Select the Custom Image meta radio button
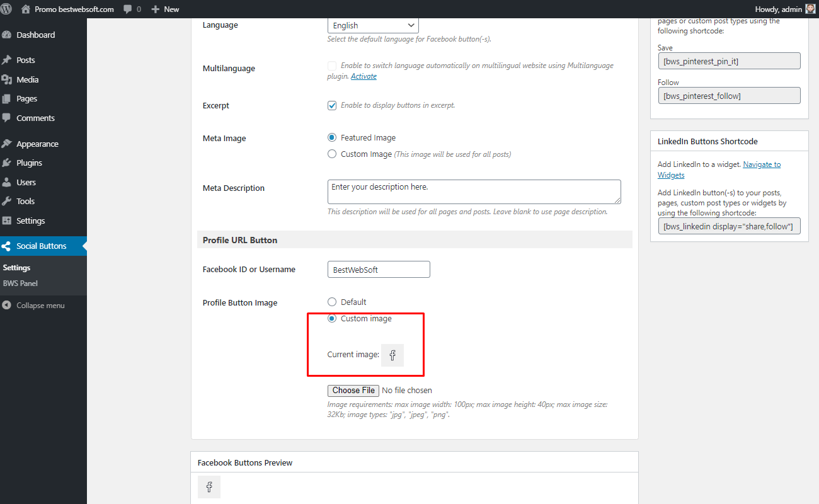Screen dimensions: 819x504 point(332,154)
